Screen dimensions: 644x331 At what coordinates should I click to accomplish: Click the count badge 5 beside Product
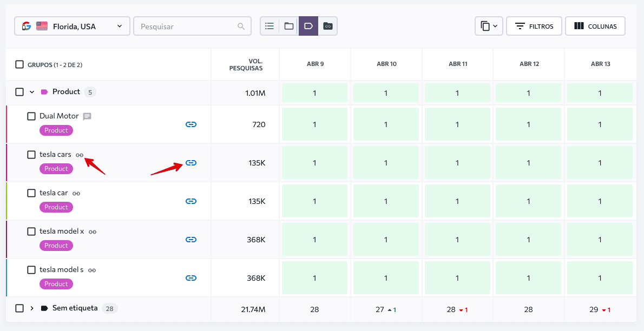tap(90, 92)
